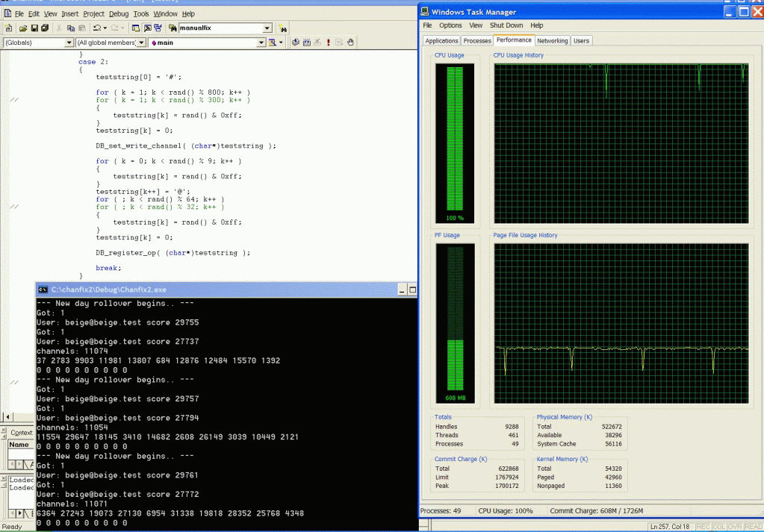The image size is (764, 532).
Task: Open the All global members filter dropdown
Action: pos(141,43)
